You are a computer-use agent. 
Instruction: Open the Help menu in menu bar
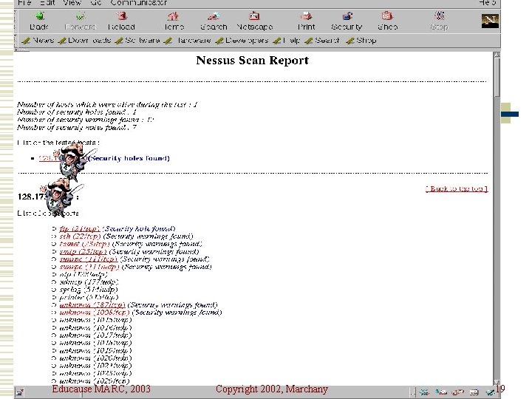pos(487,3)
